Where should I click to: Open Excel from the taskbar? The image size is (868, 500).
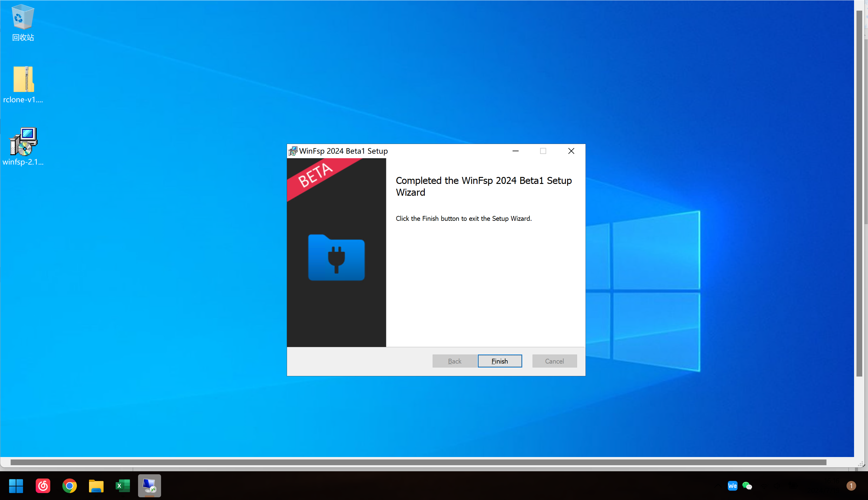123,485
